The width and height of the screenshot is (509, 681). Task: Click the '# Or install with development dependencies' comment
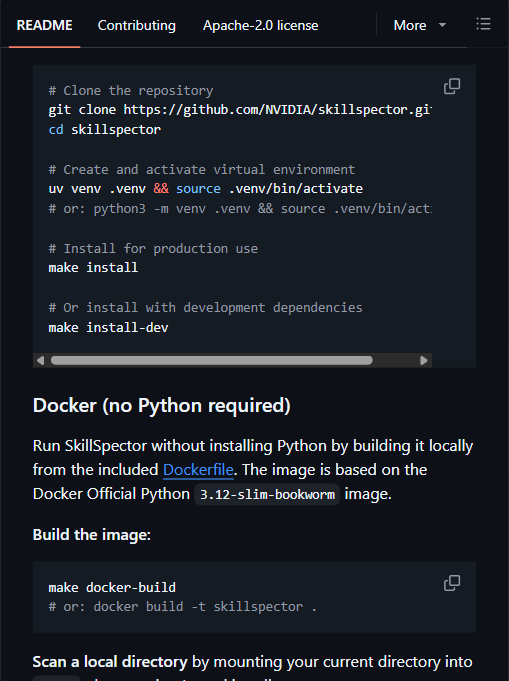click(x=205, y=307)
